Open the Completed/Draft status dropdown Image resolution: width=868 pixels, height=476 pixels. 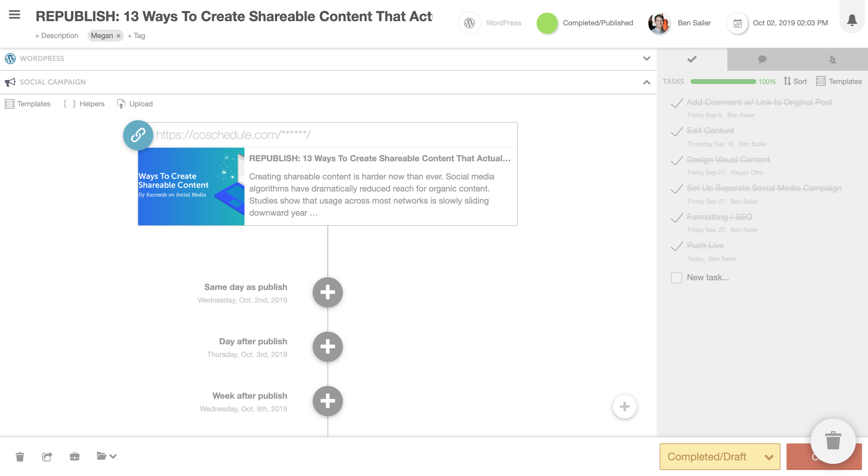click(720, 456)
